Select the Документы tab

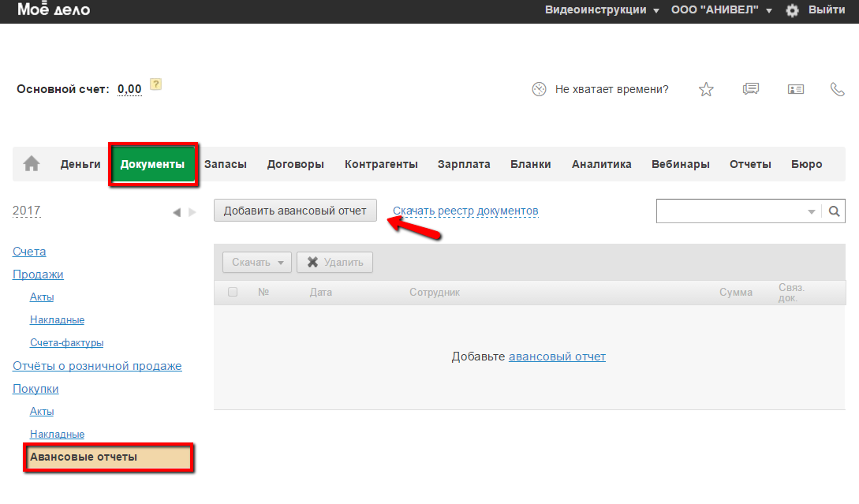click(153, 164)
